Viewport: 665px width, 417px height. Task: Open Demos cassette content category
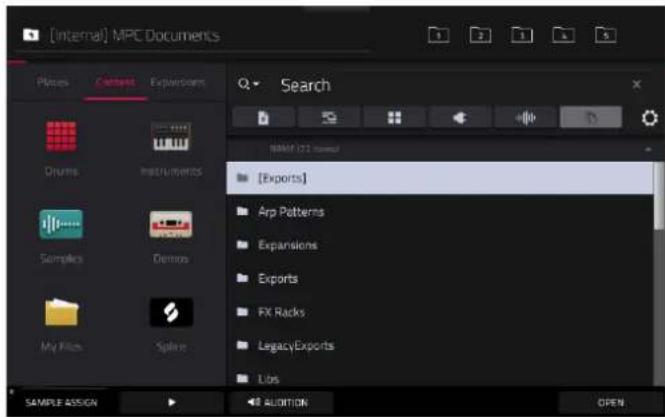pos(171,236)
